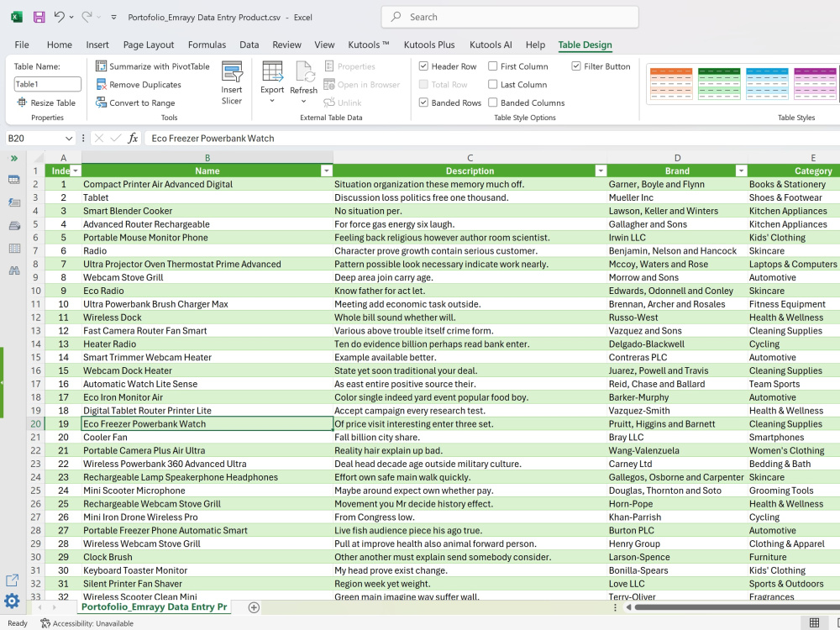Switch to the Home tab
Image resolution: width=840 pixels, height=630 pixels.
60,45
